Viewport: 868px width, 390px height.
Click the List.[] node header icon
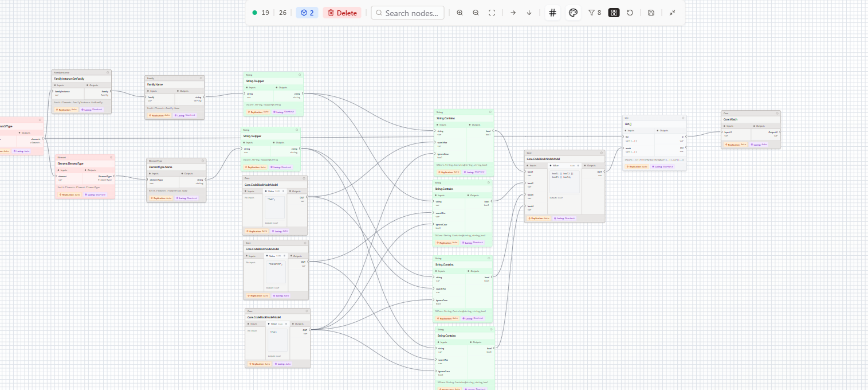coord(683,118)
